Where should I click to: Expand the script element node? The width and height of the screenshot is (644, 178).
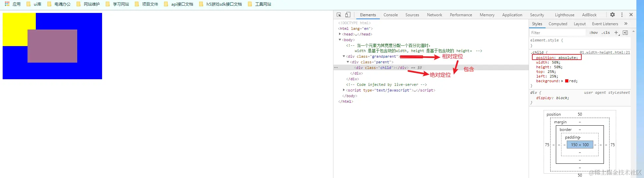tap(344, 90)
